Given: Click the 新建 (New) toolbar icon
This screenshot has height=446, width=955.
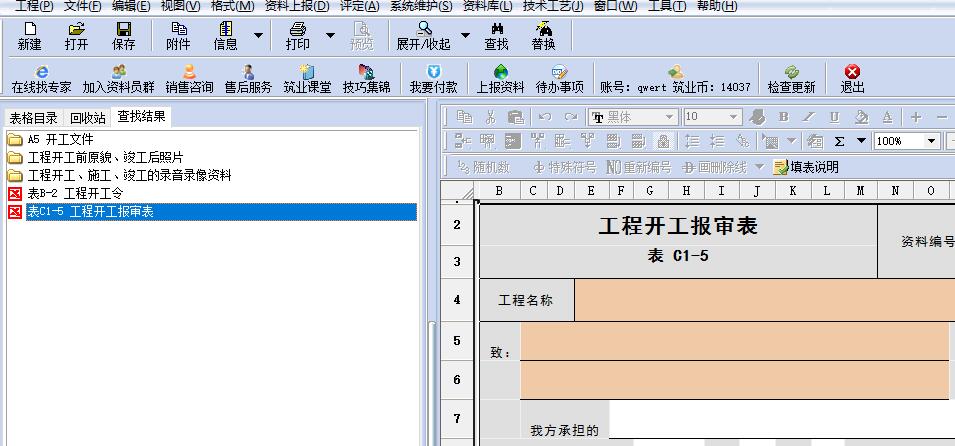Looking at the screenshot, I should (29, 36).
